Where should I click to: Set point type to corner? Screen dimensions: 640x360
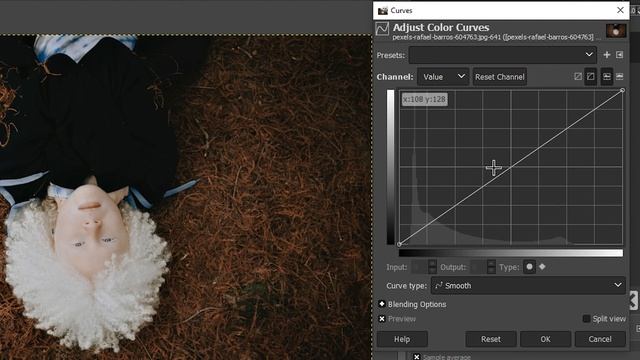542,267
